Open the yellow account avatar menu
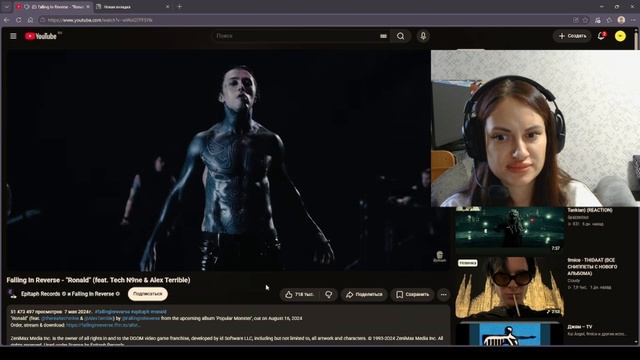 pyautogui.click(x=620, y=36)
